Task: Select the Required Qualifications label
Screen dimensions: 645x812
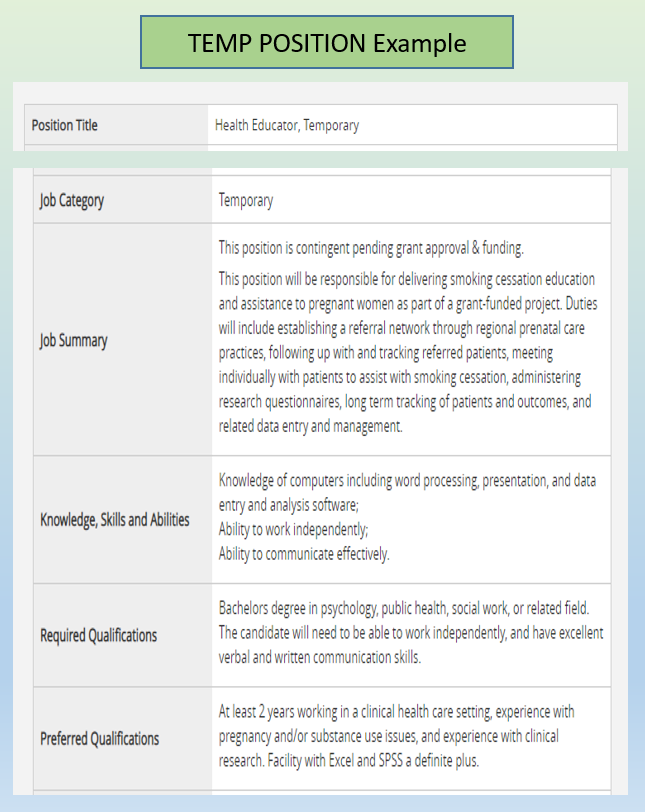Action: pos(99,635)
